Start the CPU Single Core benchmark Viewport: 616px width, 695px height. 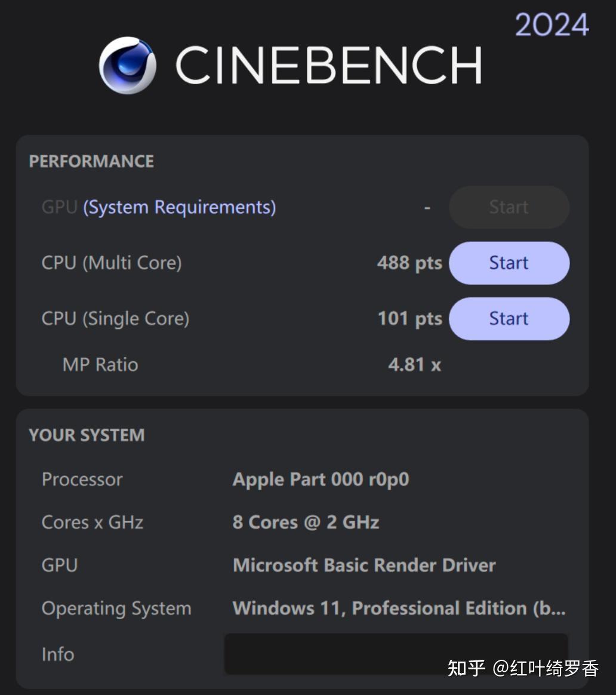[509, 318]
